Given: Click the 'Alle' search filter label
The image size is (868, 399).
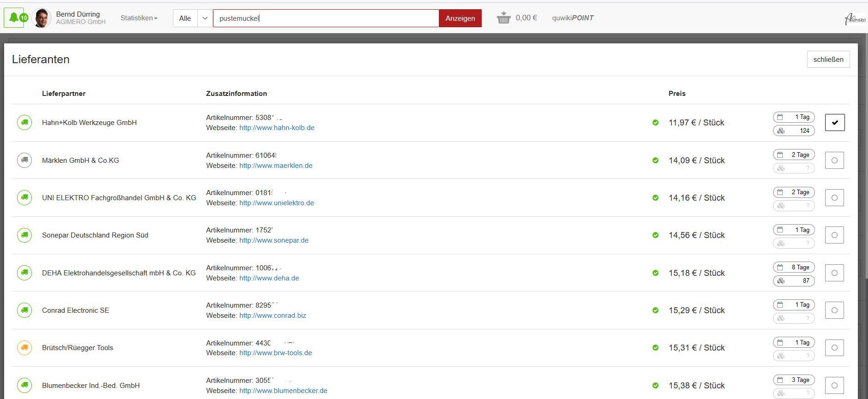Looking at the screenshot, I should [x=185, y=18].
